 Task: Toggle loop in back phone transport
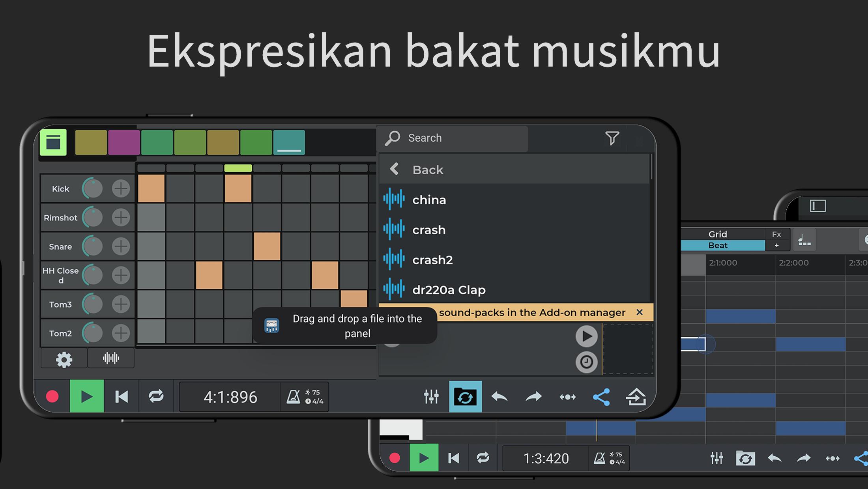click(483, 458)
